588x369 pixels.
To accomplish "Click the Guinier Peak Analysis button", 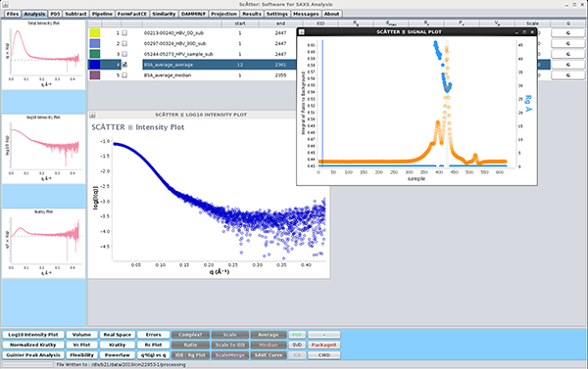I will [x=33, y=355].
